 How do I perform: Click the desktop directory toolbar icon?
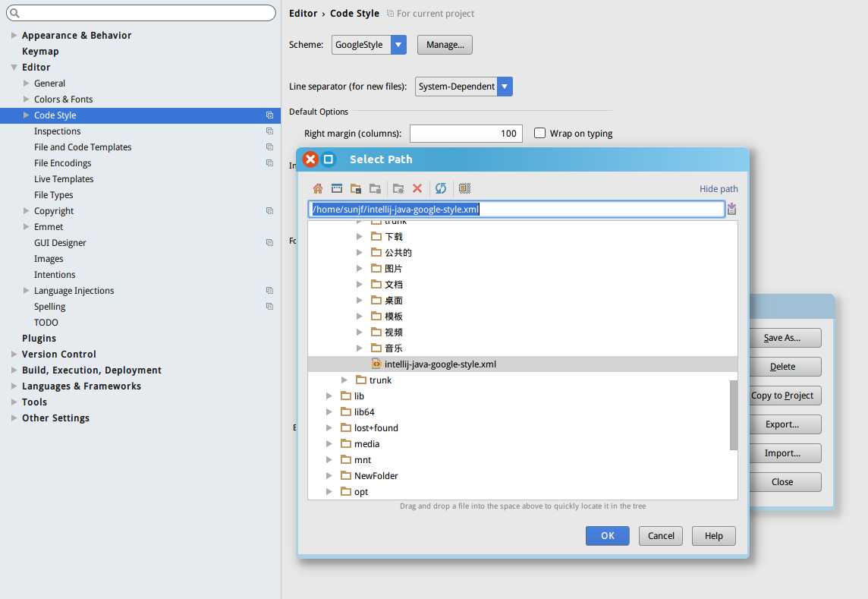tap(337, 188)
